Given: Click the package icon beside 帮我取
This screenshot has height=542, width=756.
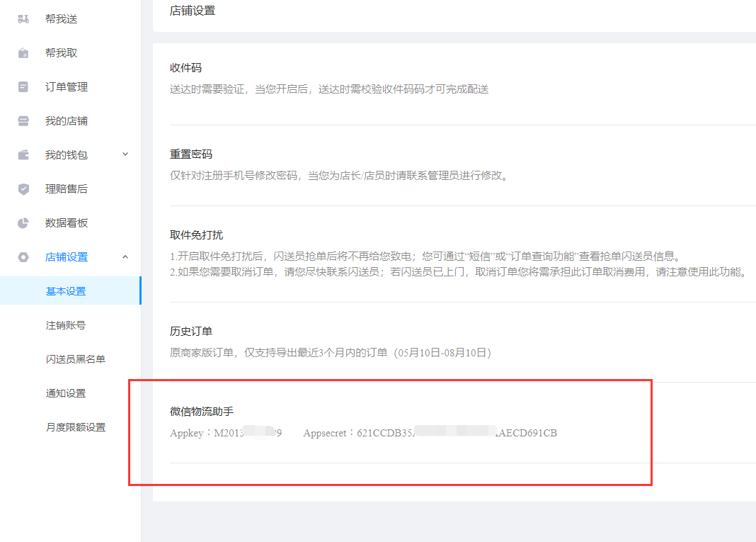Looking at the screenshot, I should point(23,53).
